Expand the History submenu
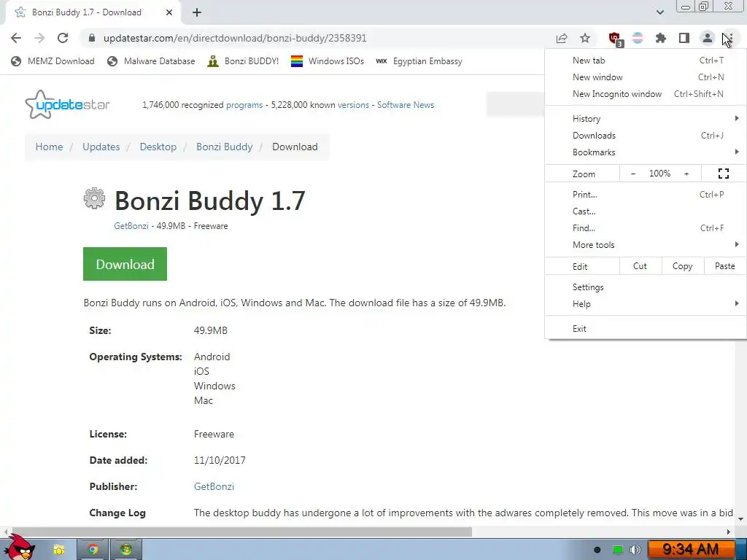Screen dimensions: 747x560 [x=646, y=119]
